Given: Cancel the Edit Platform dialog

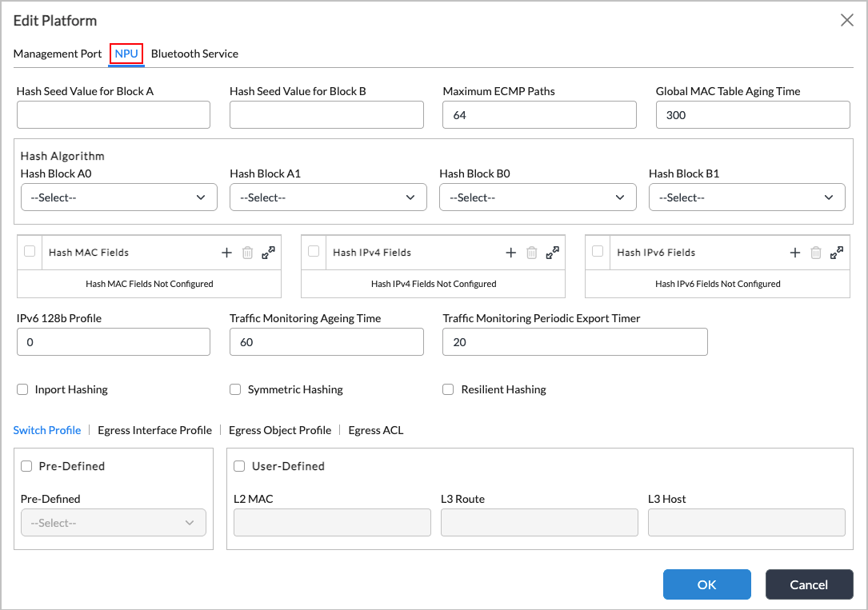Looking at the screenshot, I should 808,584.
